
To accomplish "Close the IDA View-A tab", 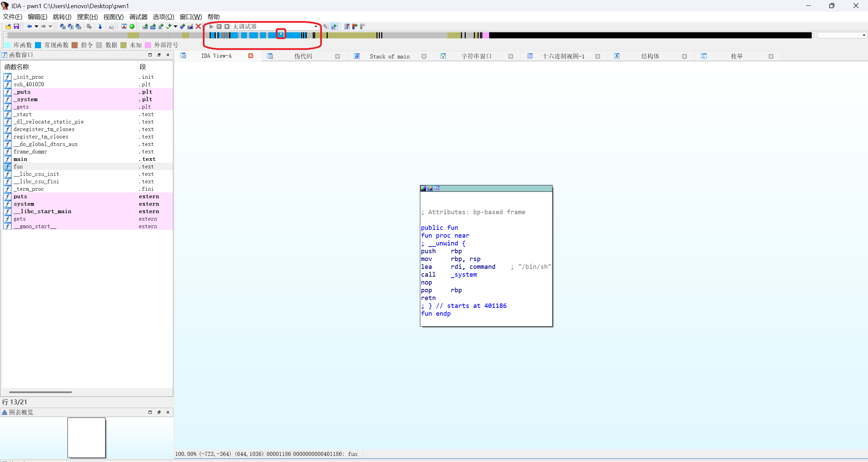I will [251, 56].
